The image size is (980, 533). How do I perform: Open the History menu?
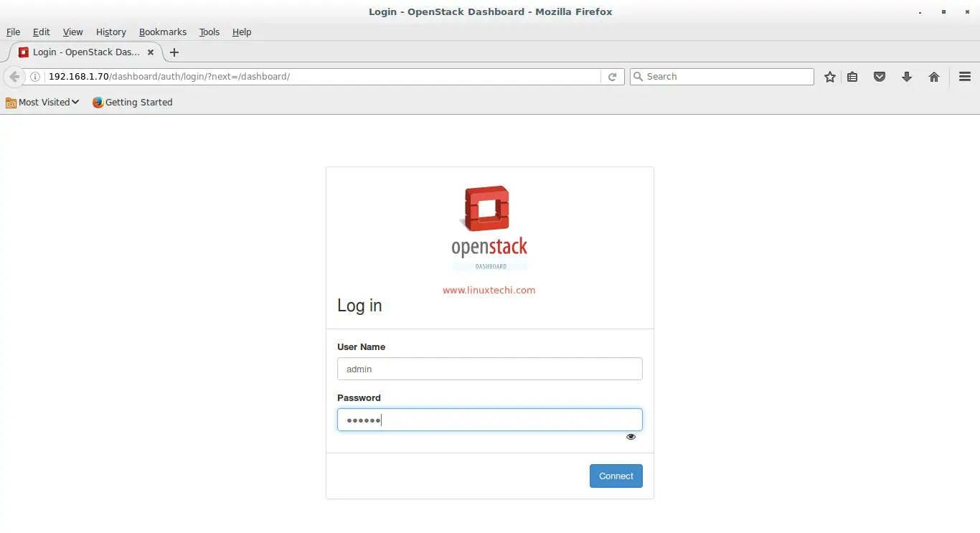coord(110,32)
